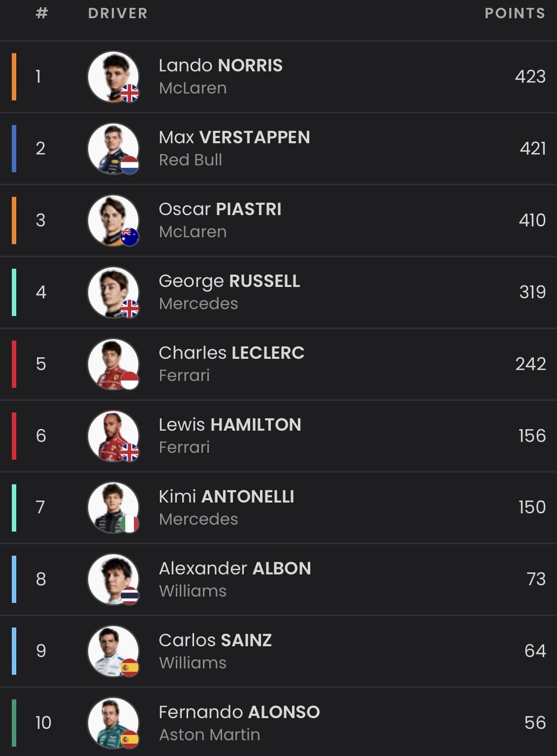Screen dimensions: 557x756
Task: Open Fernando ALONSO driver name link
Action: click(239, 712)
